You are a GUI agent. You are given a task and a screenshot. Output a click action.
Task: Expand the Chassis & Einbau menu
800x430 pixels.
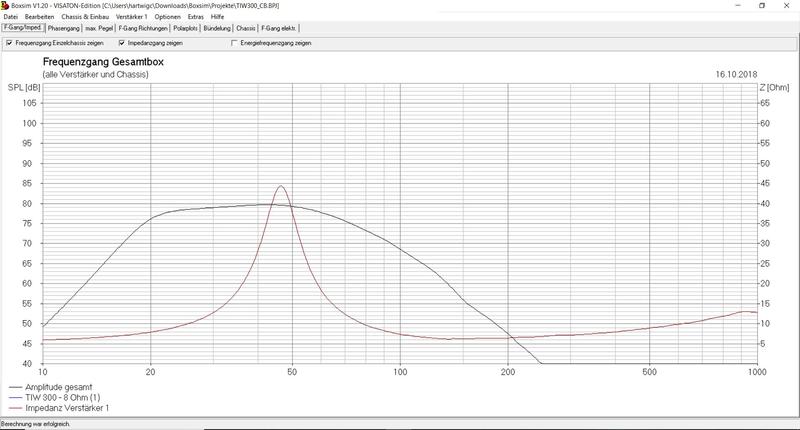(85, 17)
